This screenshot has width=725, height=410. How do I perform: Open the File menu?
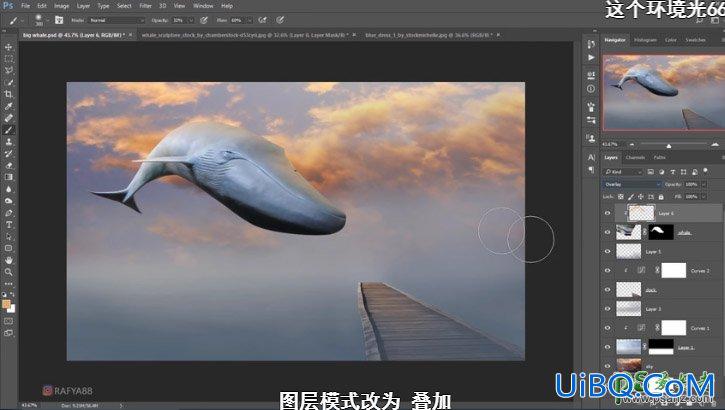click(25, 6)
